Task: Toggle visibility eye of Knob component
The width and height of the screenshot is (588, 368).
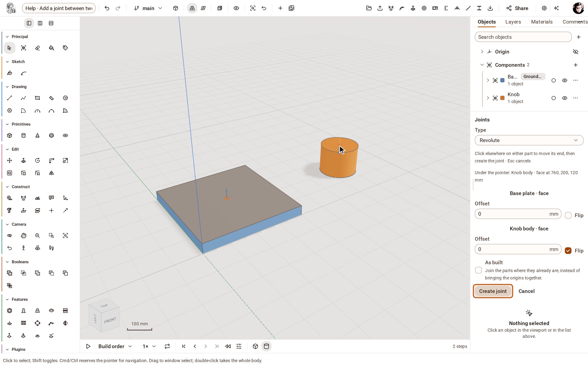Action: pyautogui.click(x=565, y=98)
